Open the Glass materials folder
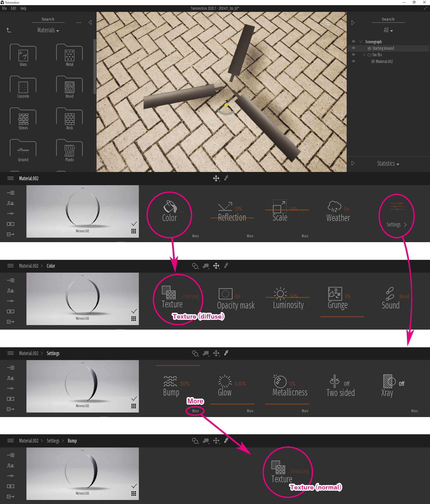 23,55
